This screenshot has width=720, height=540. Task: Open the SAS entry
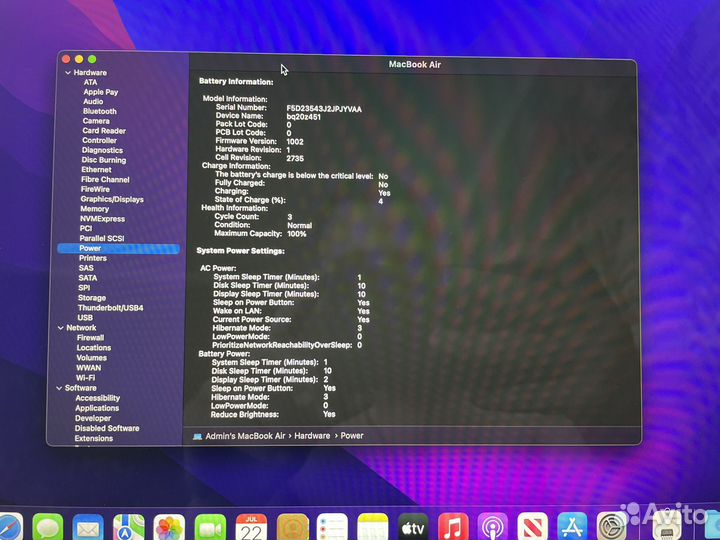tap(86, 268)
